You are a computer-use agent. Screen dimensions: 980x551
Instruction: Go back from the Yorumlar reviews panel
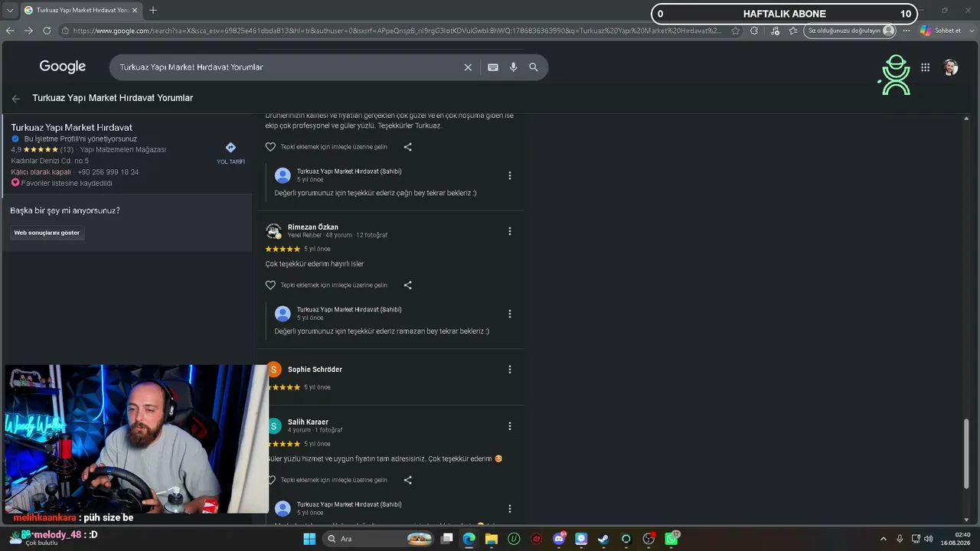tap(16, 98)
